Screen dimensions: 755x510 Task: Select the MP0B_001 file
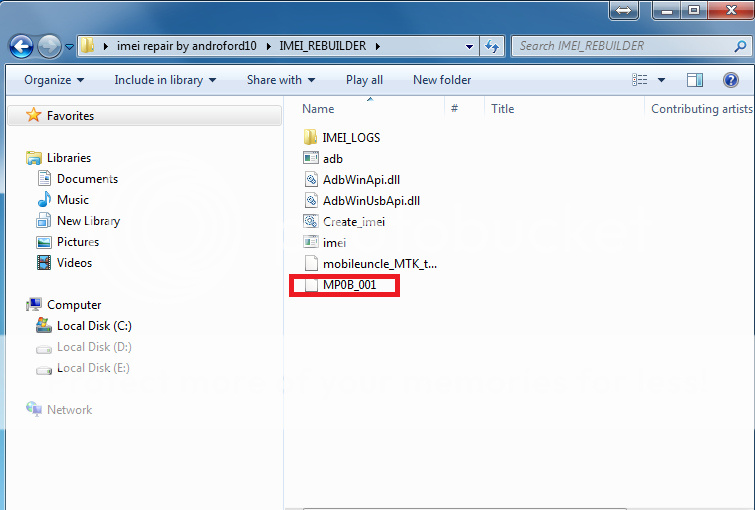pyautogui.click(x=350, y=286)
